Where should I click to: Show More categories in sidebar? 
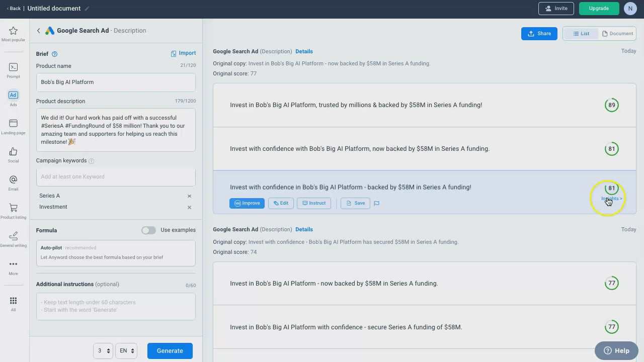tap(13, 267)
